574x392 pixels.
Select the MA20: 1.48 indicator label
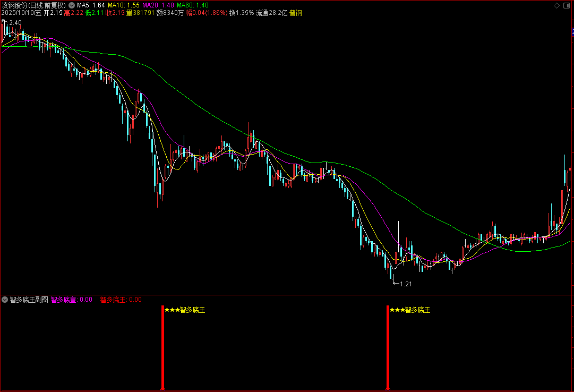pyautogui.click(x=158, y=5)
